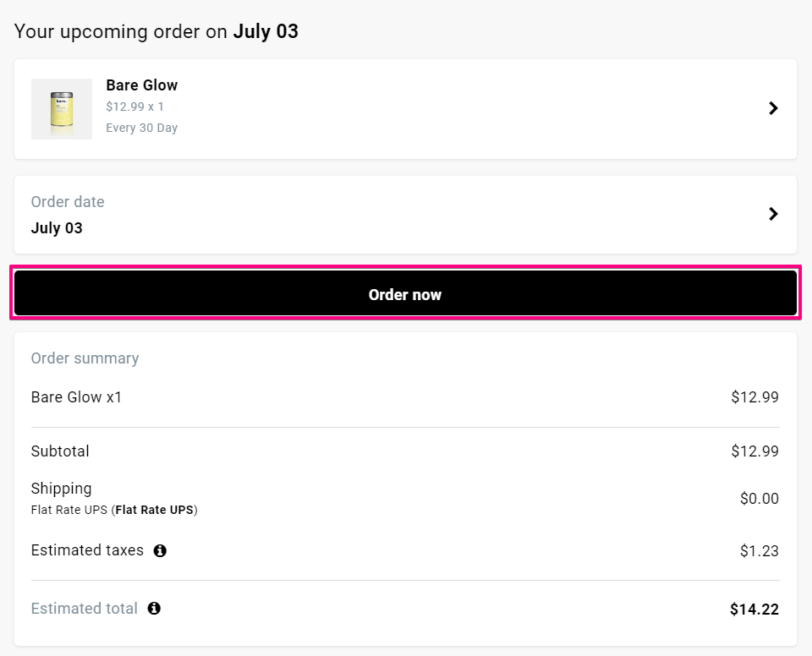
Task: Select the July 03 order date value
Action: pyautogui.click(x=57, y=227)
